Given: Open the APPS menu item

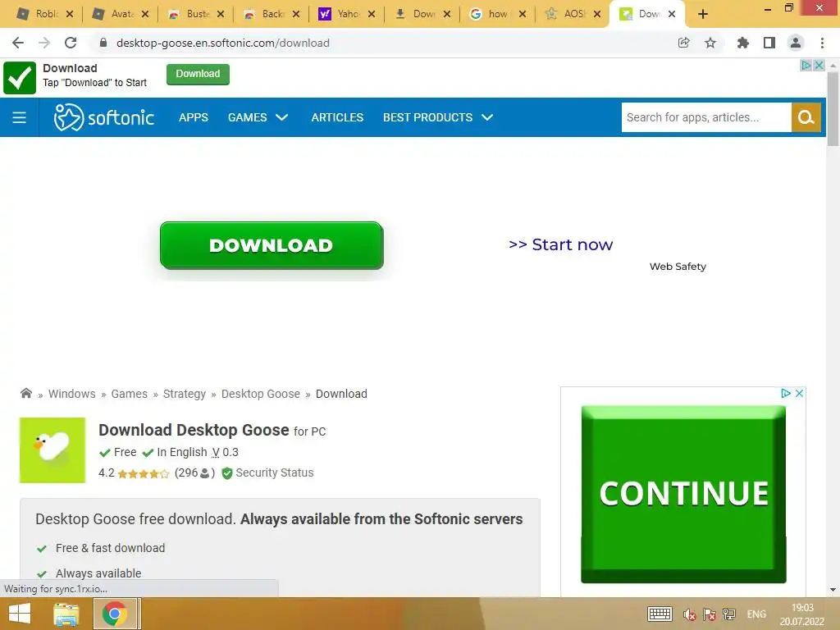Looking at the screenshot, I should pos(194,117).
